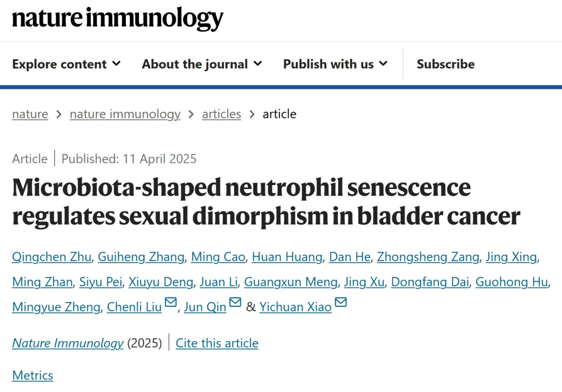The width and height of the screenshot is (562, 392).
Task: Click the envelope icon beside Chenli Liu
Action: (x=171, y=302)
